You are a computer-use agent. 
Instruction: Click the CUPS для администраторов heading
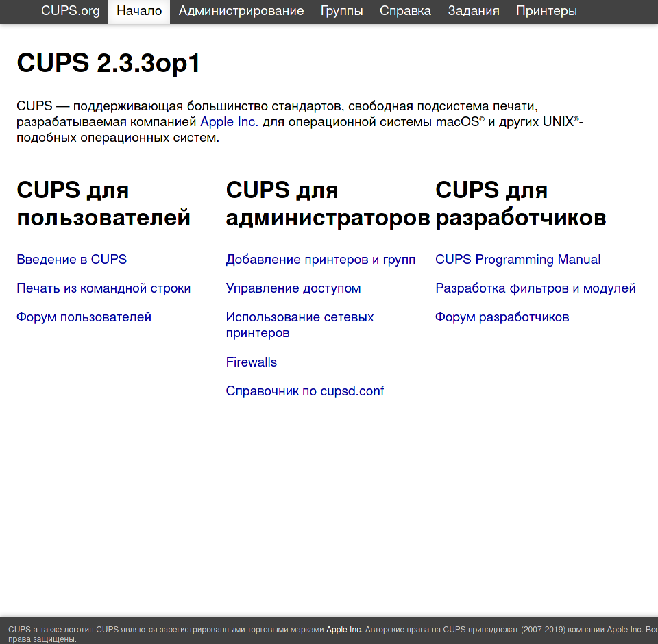click(328, 203)
